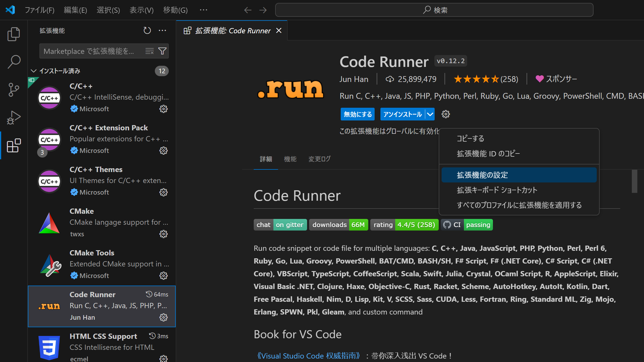
Task: Click the CI passing badge
Action: tap(467, 225)
